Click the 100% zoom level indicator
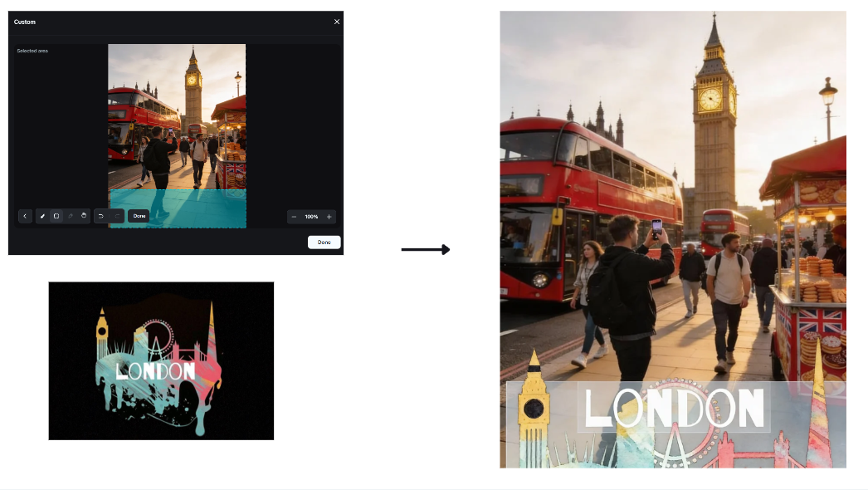Image resolution: width=868 pixels, height=490 pixels. coord(311,217)
